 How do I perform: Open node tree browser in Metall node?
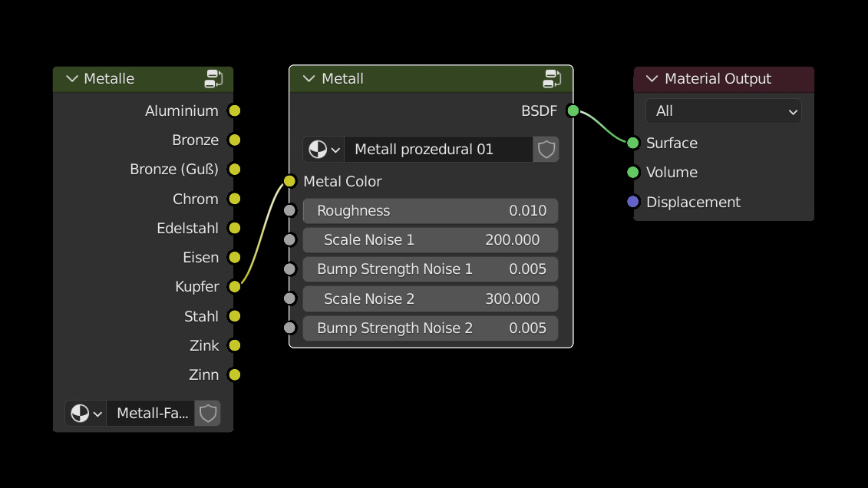[324, 149]
